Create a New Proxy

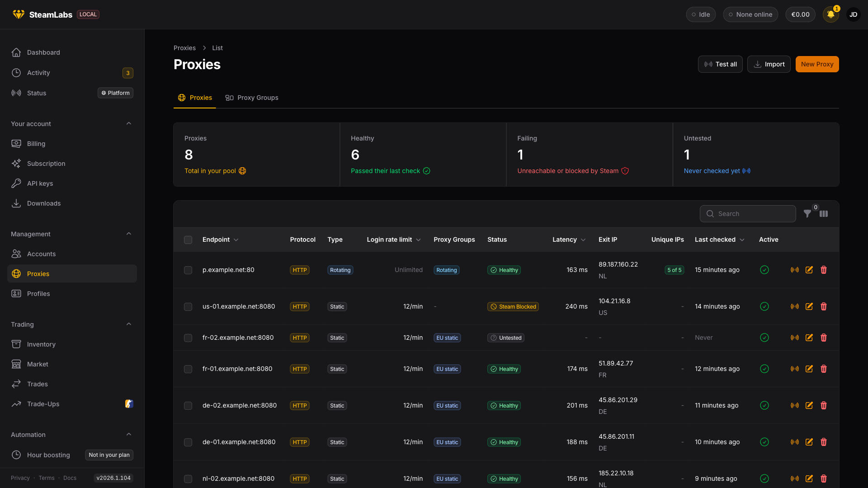click(x=817, y=64)
